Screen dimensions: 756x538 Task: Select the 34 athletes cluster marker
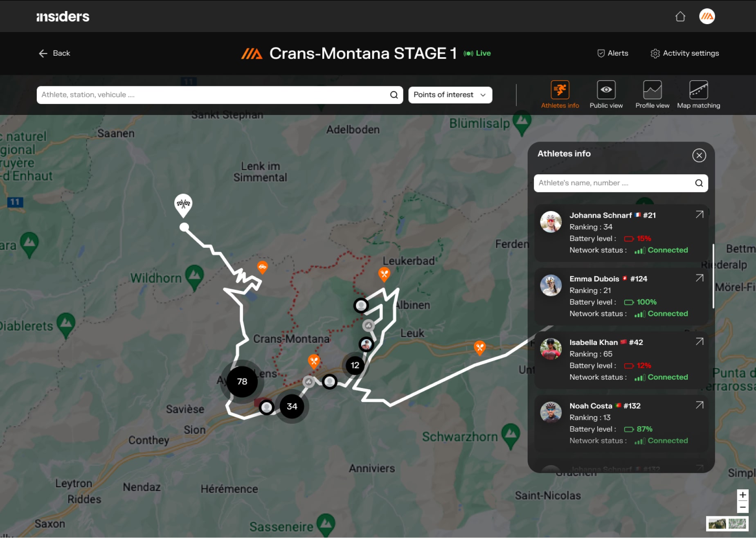tap(292, 406)
